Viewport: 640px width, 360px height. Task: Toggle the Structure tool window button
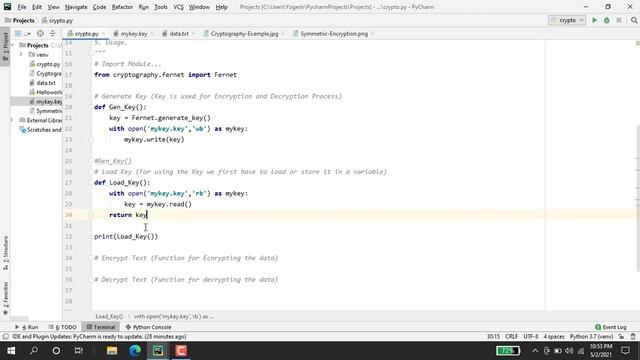5,253
